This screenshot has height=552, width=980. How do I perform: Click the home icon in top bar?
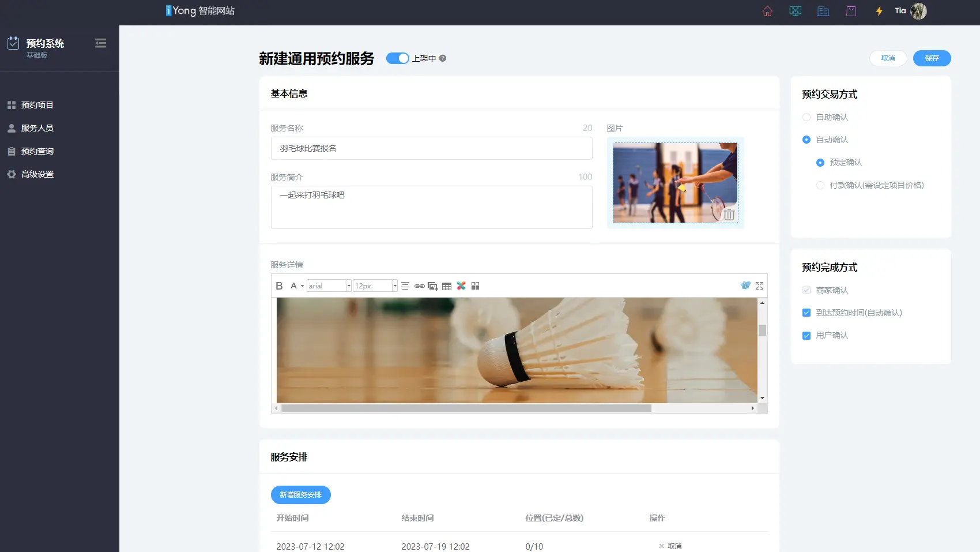click(767, 11)
